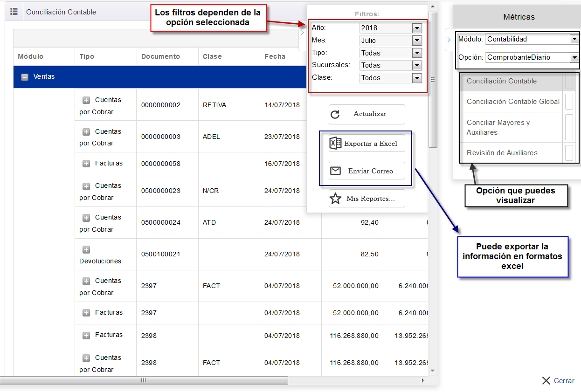Screen dimensions: 581x392
Task: Click the star icon on Mis Reportes
Action: [335, 199]
